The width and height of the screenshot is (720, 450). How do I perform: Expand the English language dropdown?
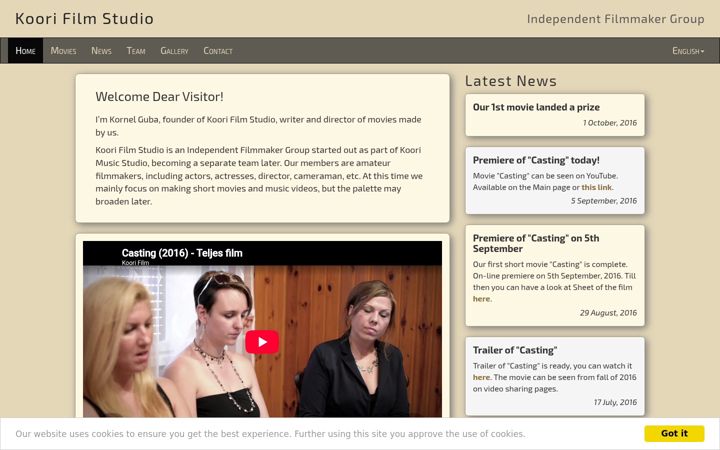[x=688, y=51]
